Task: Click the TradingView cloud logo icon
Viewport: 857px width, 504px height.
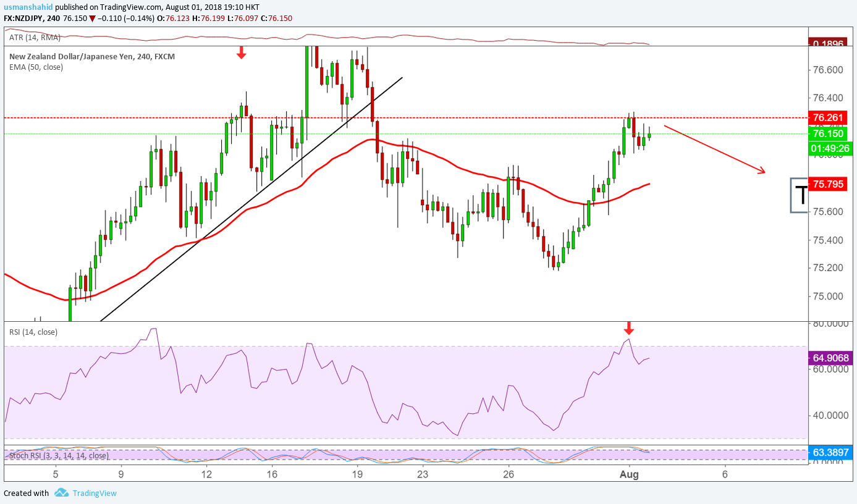Action: point(61,492)
